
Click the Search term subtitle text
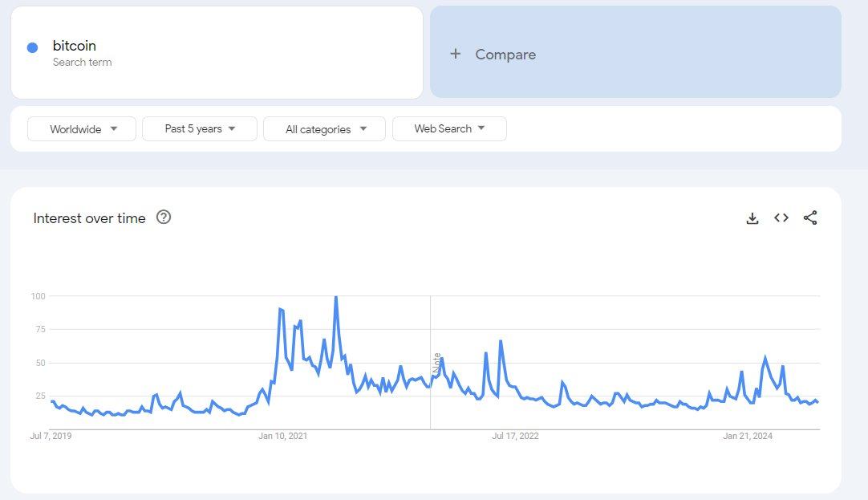(83, 63)
